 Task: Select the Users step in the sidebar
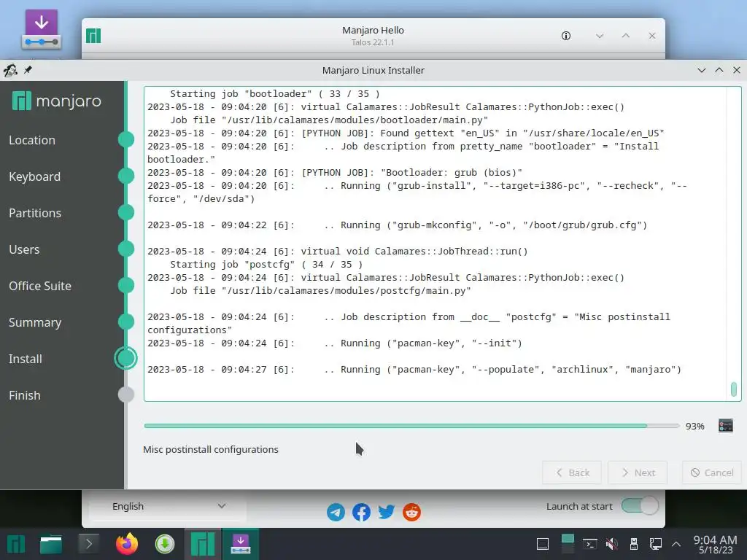pyautogui.click(x=24, y=249)
